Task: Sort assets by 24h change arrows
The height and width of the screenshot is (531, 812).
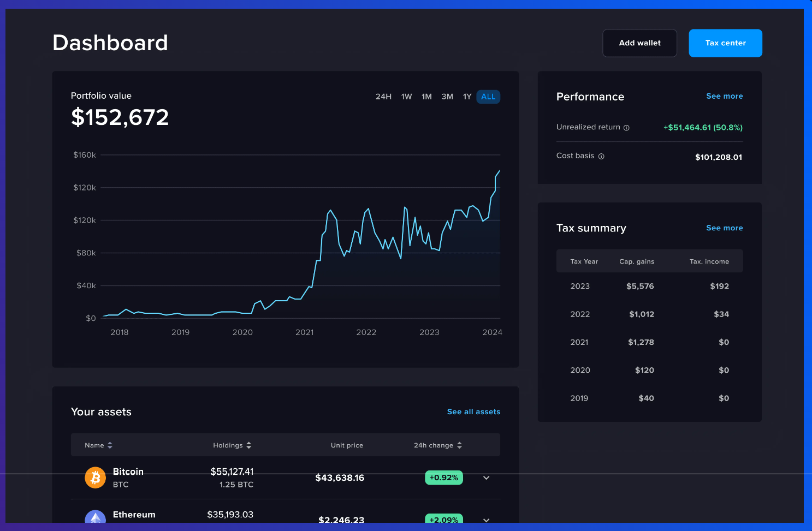Action: 459,445
